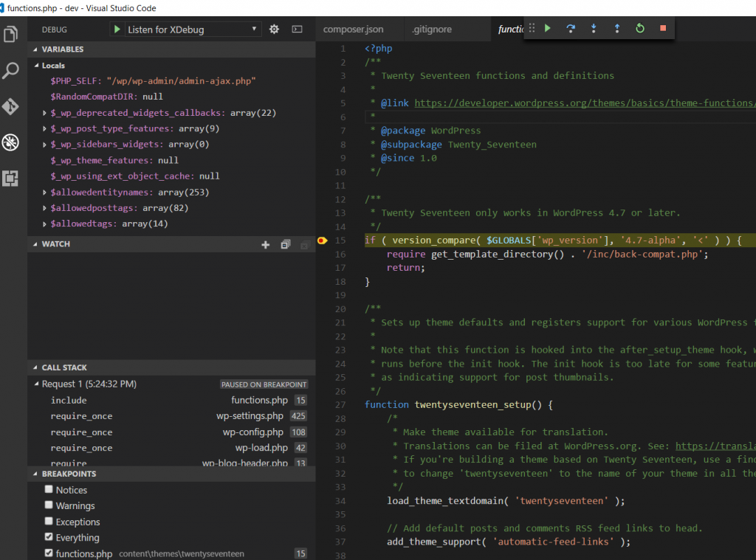Open launch configuration via the gear icon
The image size is (756, 560).
272,28
